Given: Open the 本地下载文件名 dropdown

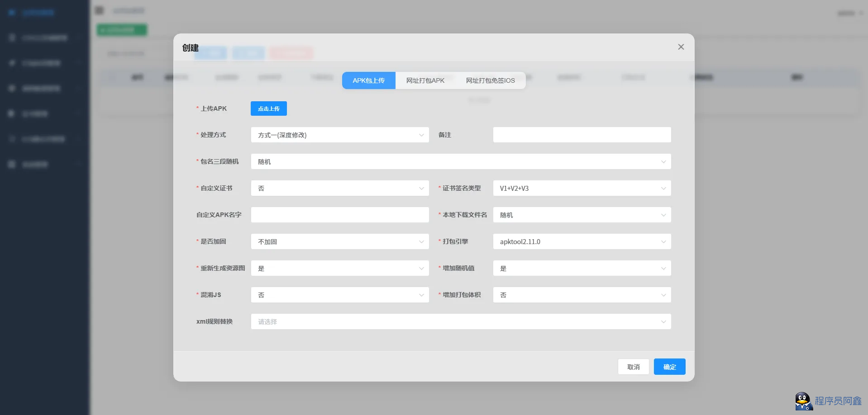Looking at the screenshot, I should point(582,215).
